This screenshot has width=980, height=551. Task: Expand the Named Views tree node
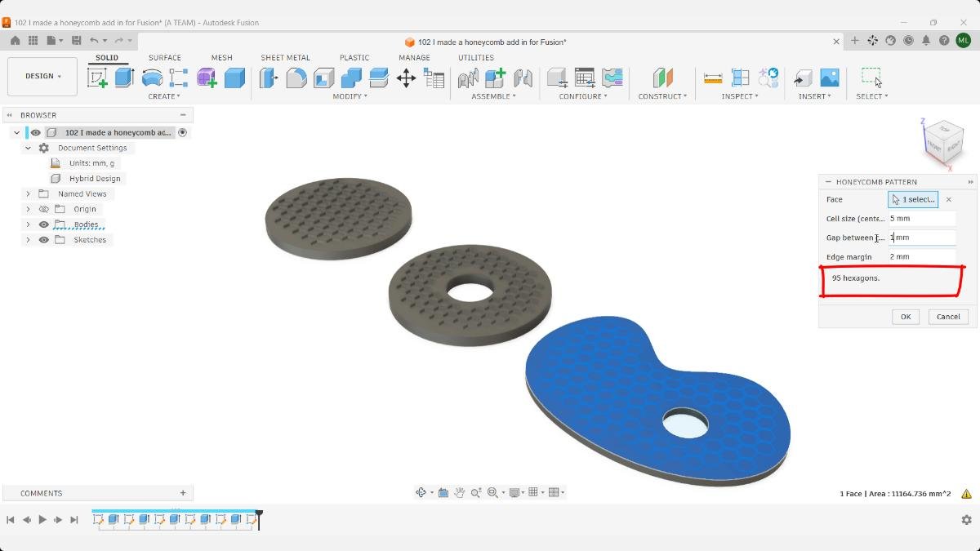[x=28, y=193]
